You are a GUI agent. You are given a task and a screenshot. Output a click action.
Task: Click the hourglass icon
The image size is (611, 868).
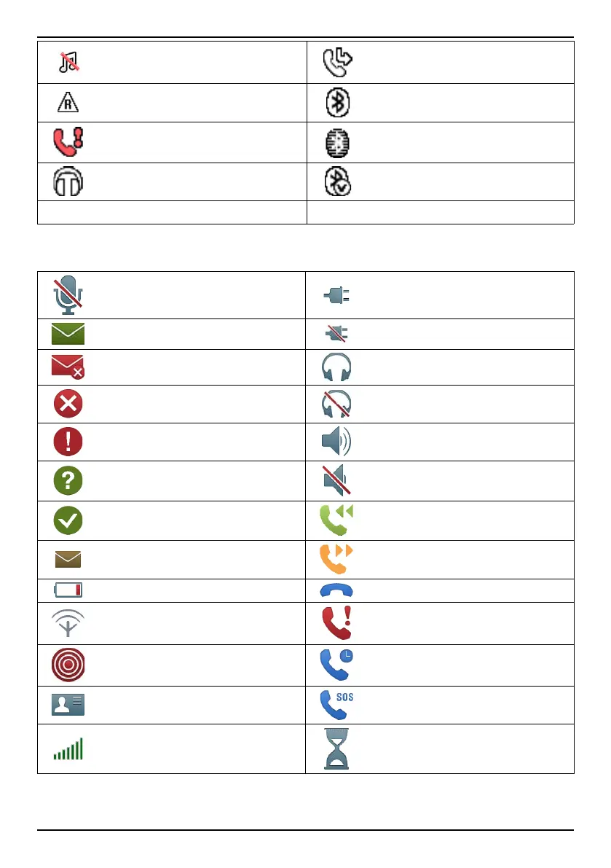[x=337, y=748]
